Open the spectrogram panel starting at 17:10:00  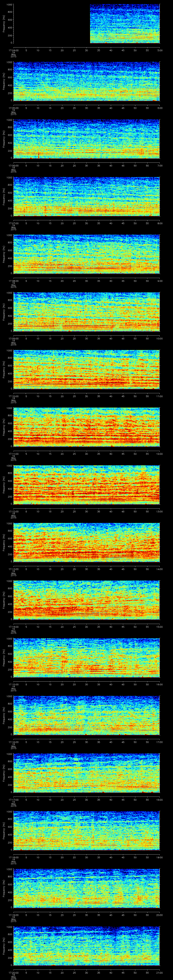(87, 369)
